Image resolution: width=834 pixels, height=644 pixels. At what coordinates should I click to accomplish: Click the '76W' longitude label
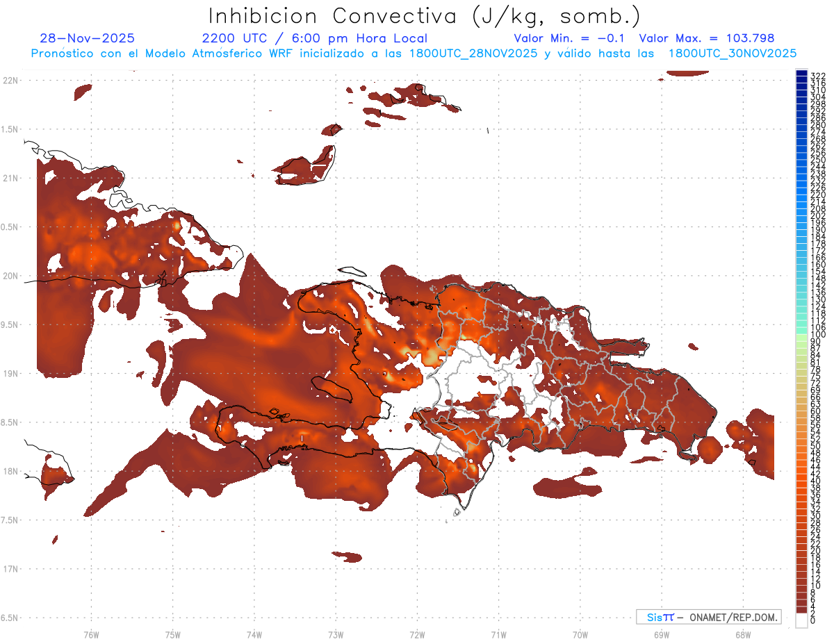pos(91,634)
